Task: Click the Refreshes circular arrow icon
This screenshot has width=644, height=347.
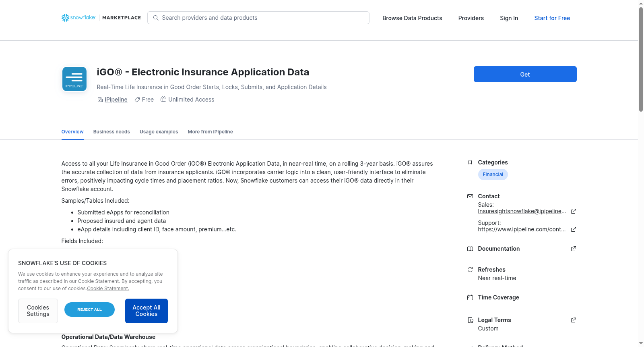Action: pos(470,270)
